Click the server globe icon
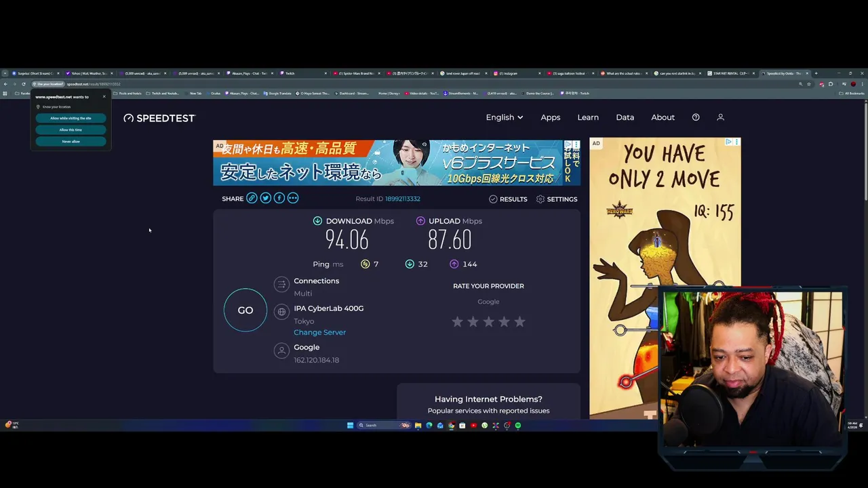This screenshot has width=868, height=488. tap(281, 312)
